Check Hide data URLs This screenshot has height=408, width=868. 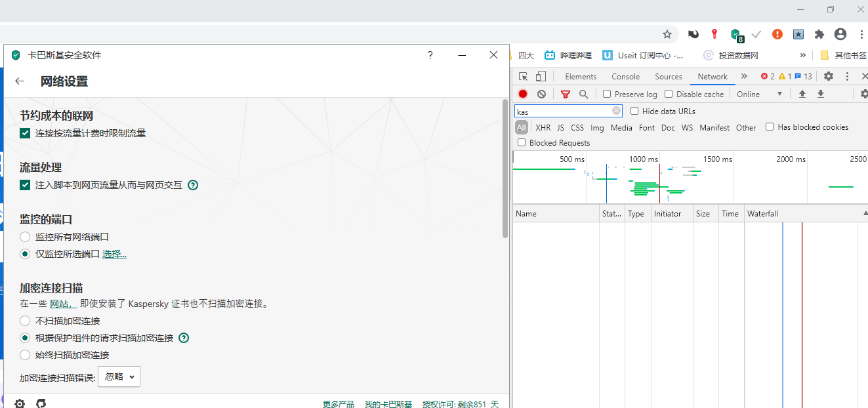pos(634,111)
